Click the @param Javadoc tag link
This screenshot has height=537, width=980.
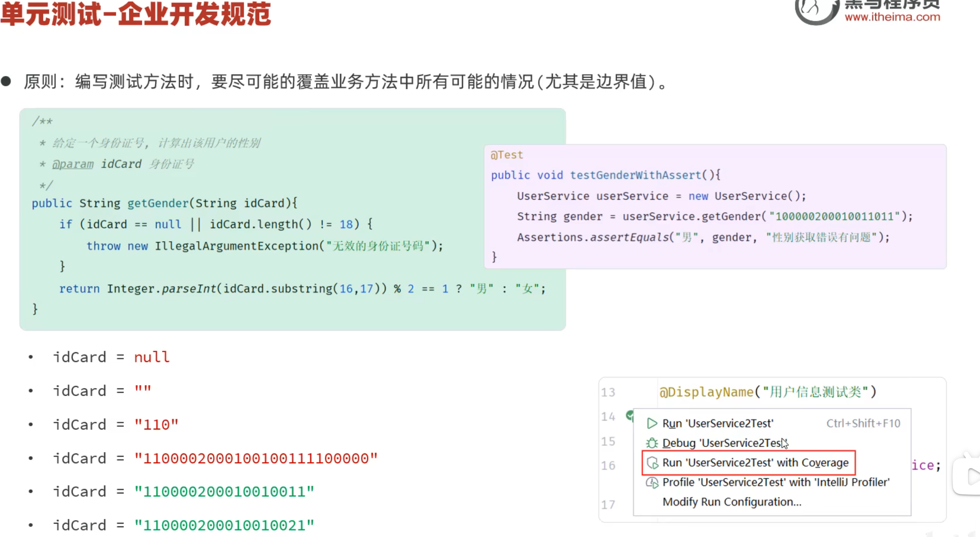pyautogui.click(x=73, y=164)
